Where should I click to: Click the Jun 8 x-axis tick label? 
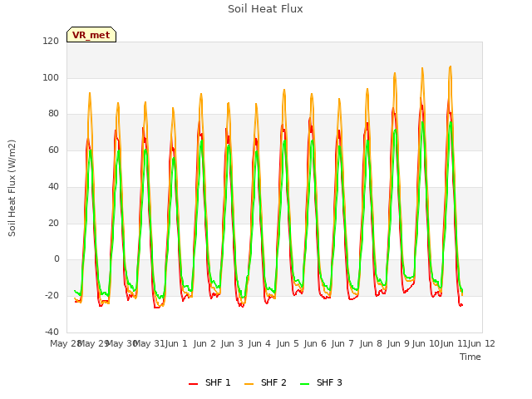(x=371, y=343)
